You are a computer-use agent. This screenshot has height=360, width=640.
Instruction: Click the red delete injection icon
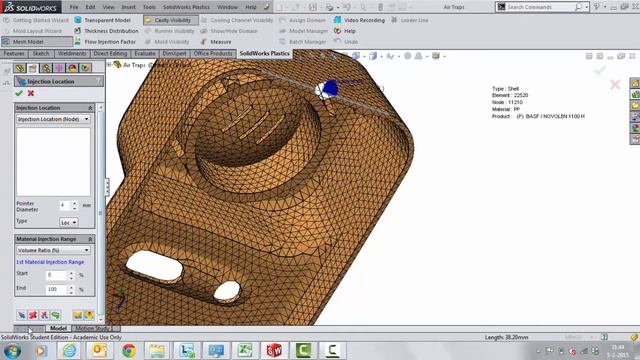tap(33, 315)
